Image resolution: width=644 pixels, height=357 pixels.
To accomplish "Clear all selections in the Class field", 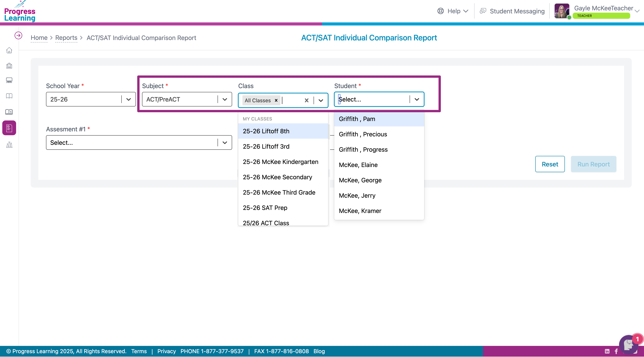I will click(x=306, y=100).
